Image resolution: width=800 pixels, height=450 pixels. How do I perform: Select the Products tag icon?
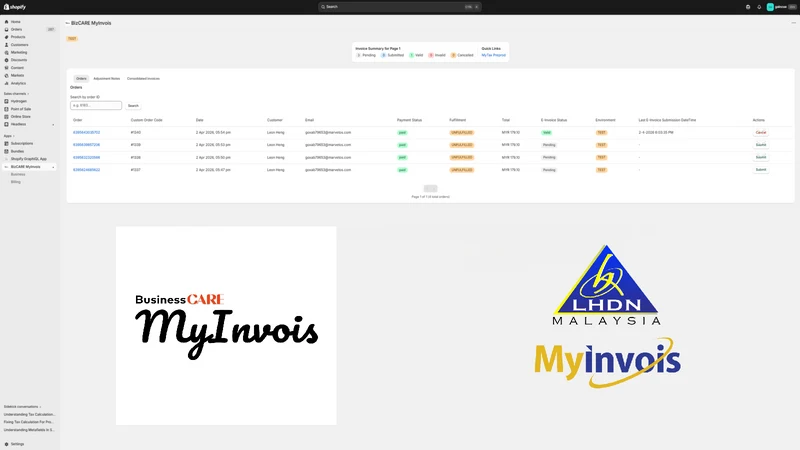7,37
